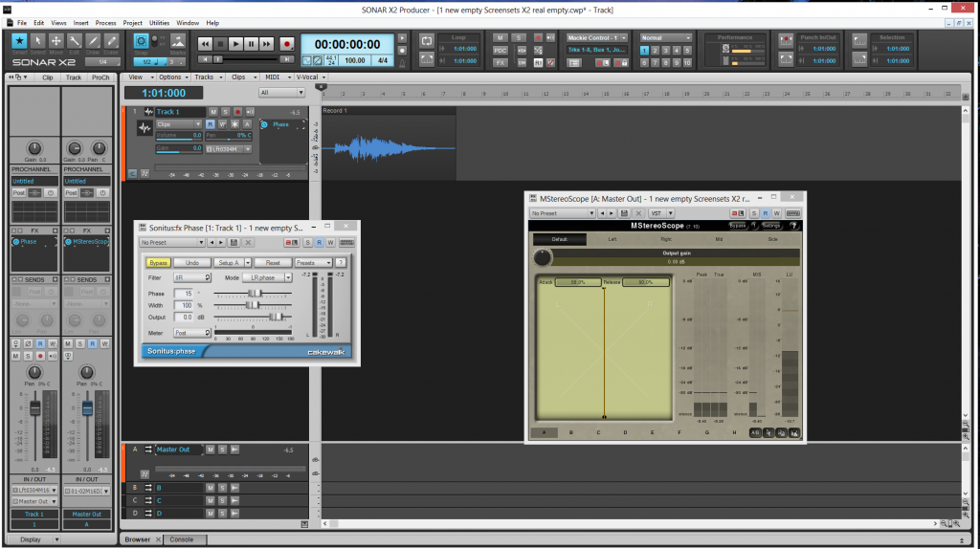Click the Loop on/off icon

[x=426, y=39]
